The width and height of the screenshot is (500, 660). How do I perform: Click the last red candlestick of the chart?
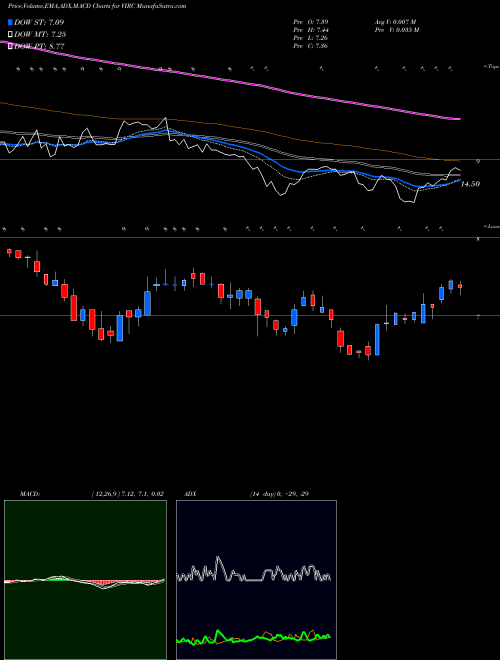460,286
